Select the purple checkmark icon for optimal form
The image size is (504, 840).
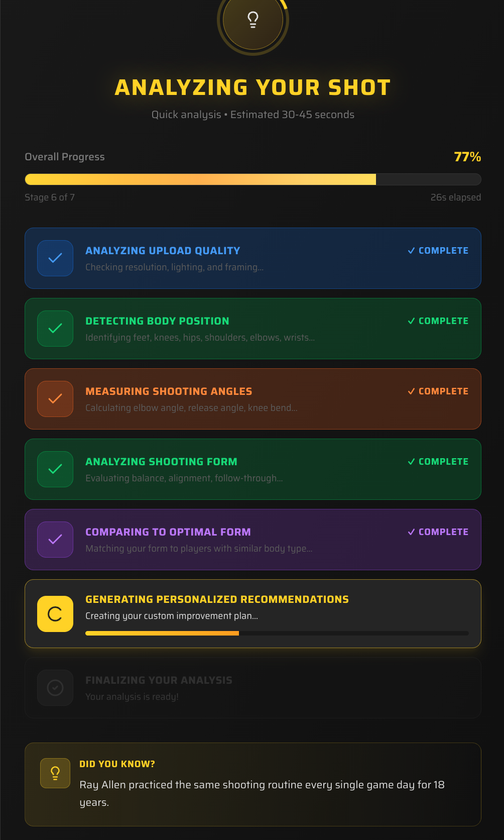click(x=55, y=540)
